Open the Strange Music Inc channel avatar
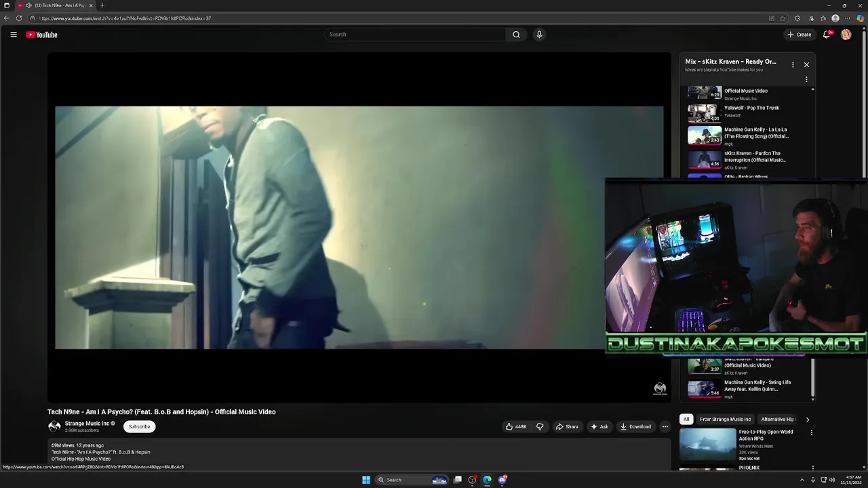Viewport: 868px width, 488px height. 54,426
